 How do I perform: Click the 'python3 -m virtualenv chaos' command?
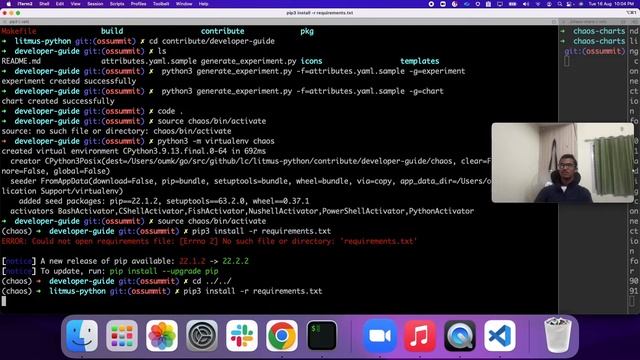[216, 141]
